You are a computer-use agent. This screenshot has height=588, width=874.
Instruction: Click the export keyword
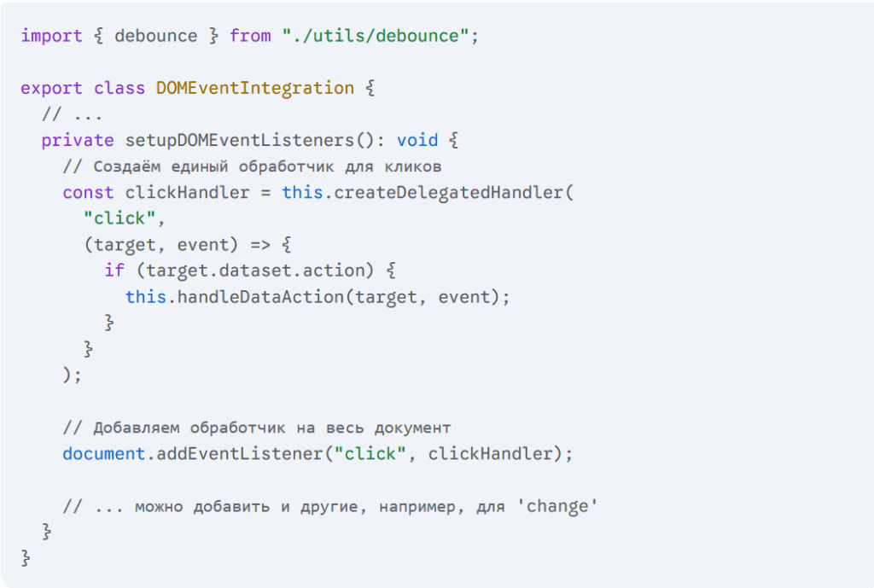pyautogui.click(x=51, y=89)
